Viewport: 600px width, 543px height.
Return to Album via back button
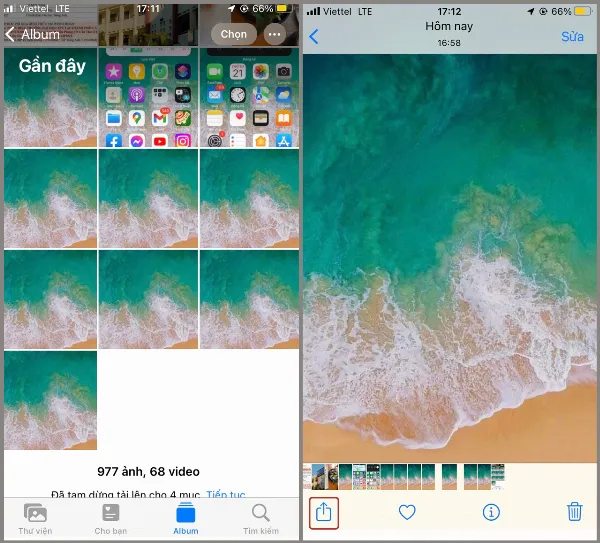[33, 34]
